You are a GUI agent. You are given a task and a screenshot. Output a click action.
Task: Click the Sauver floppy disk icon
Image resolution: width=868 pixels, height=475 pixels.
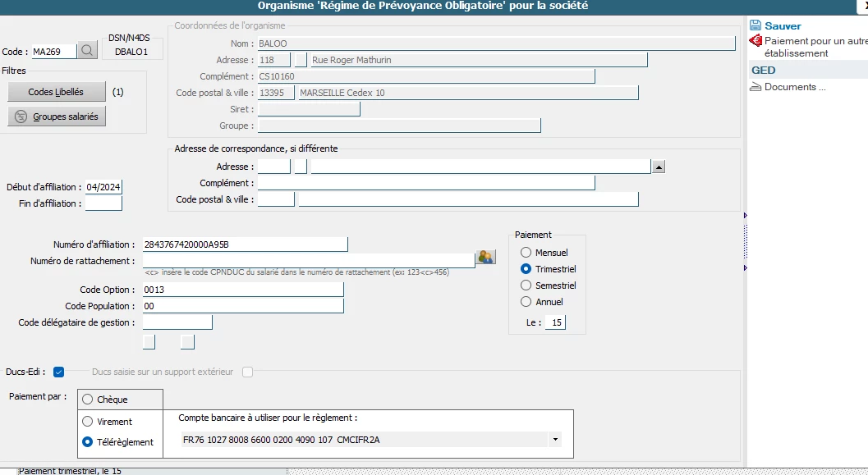coord(755,25)
